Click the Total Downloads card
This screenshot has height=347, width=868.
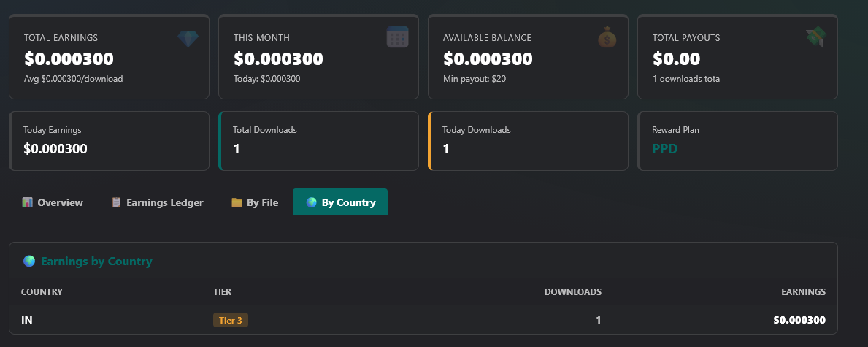tap(318, 141)
